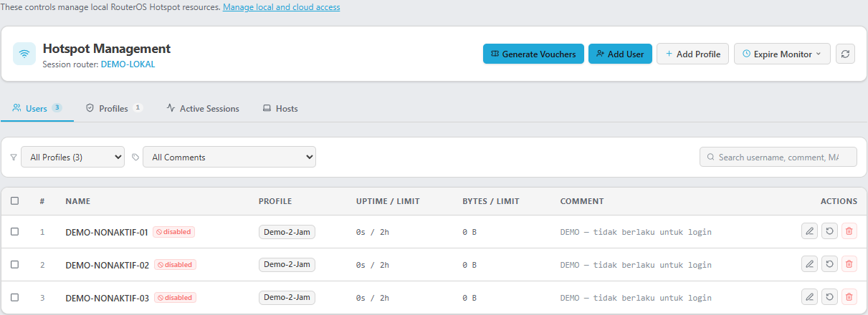Switch to the Users tab

point(37,108)
